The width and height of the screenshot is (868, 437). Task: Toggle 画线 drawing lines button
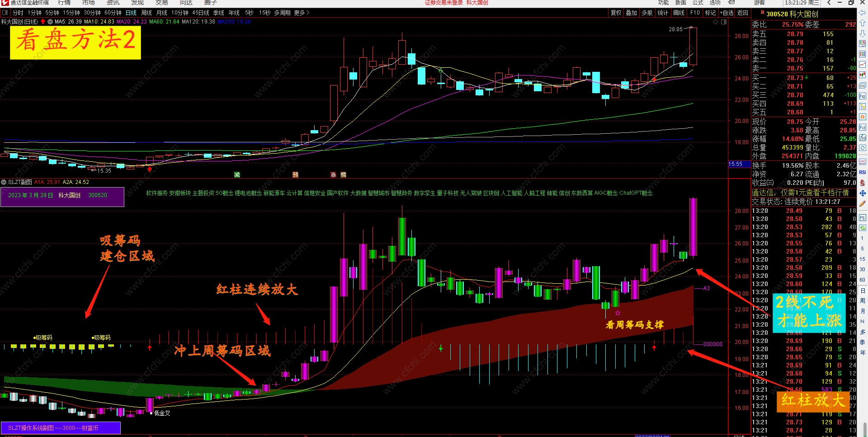coord(679,13)
